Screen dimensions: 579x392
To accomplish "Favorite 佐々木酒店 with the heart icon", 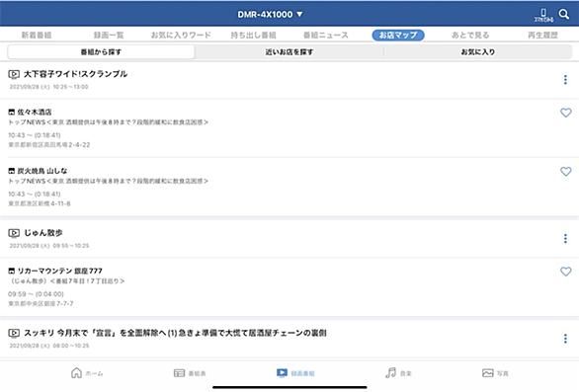I will pos(566,113).
